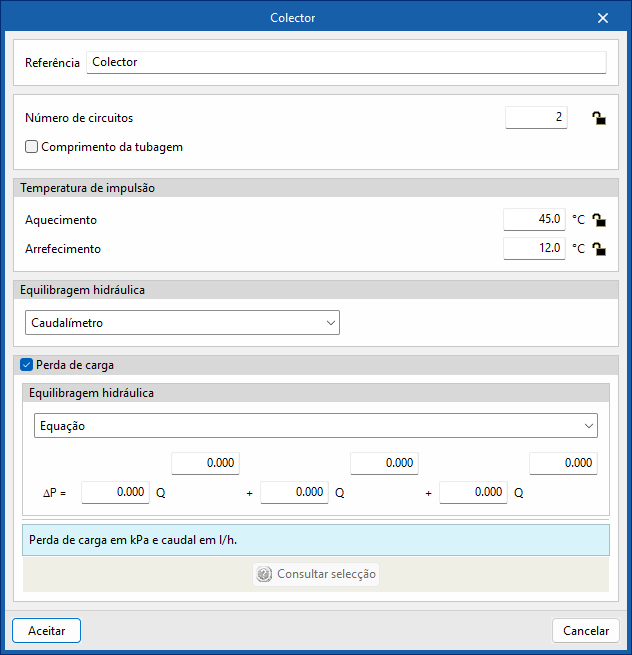
Task: Click the Aquecimento label
Action: coord(61,220)
